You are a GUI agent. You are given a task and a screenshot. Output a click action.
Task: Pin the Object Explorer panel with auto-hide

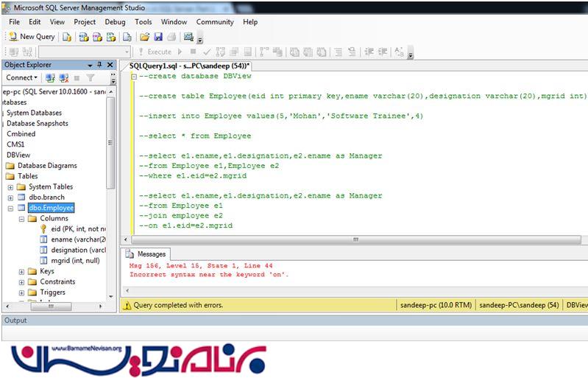coord(100,65)
